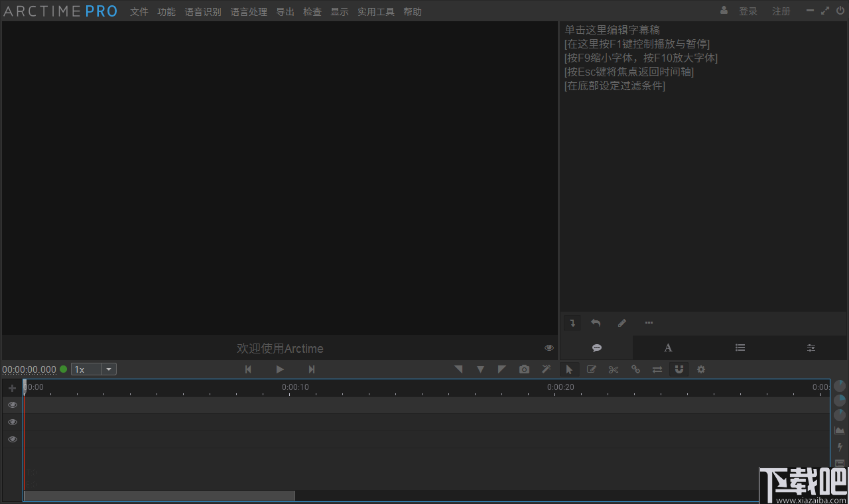Click the 登录 link
This screenshot has height=504, width=849.
point(748,11)
